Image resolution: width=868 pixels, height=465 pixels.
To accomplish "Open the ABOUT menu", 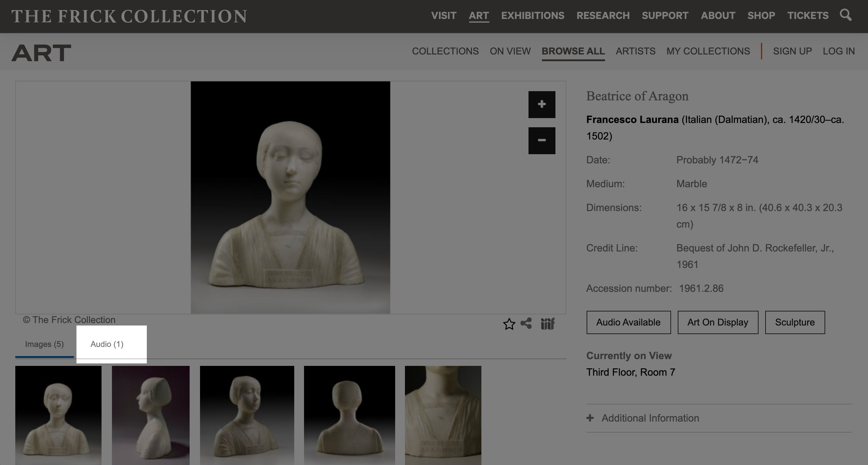I will [718, 16].
